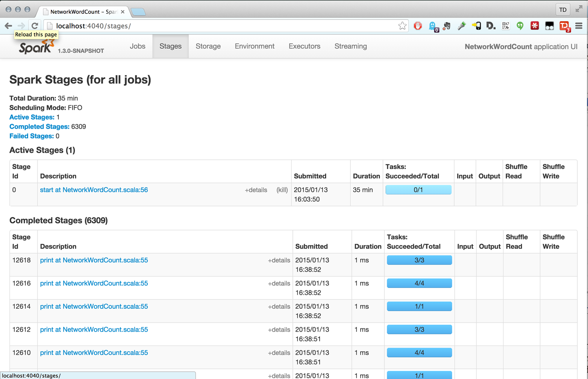
Task: Click the browser forward arrow
Action: (21, 26)
